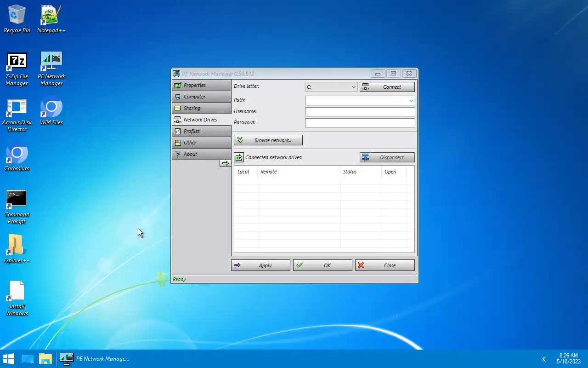This screenshot has height=368, width=588.
Task: Focus the Username input field
Action: (360, 112)
